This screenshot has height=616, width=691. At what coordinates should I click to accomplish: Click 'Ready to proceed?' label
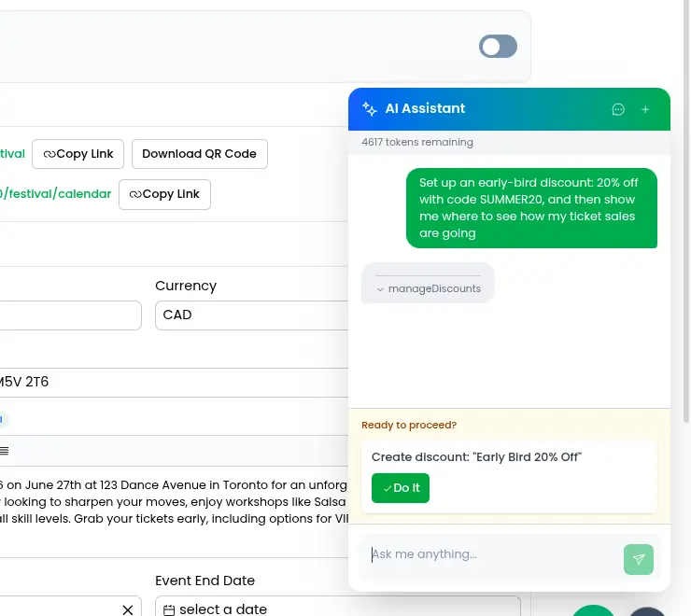[409, 425]
